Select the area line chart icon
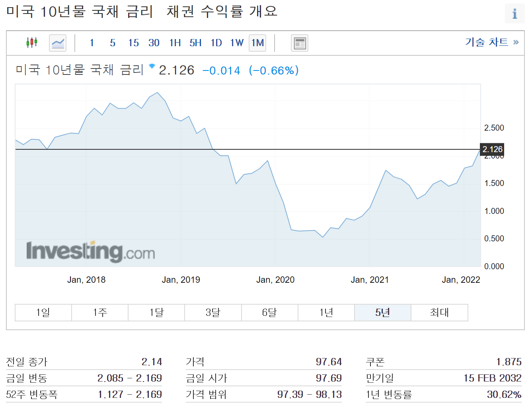The width and height of the screenshot is (532, 409). click(x=58, y=43)
